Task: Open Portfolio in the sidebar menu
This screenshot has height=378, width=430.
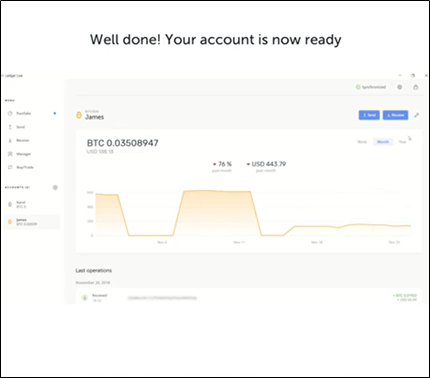Action: point(23,113)
